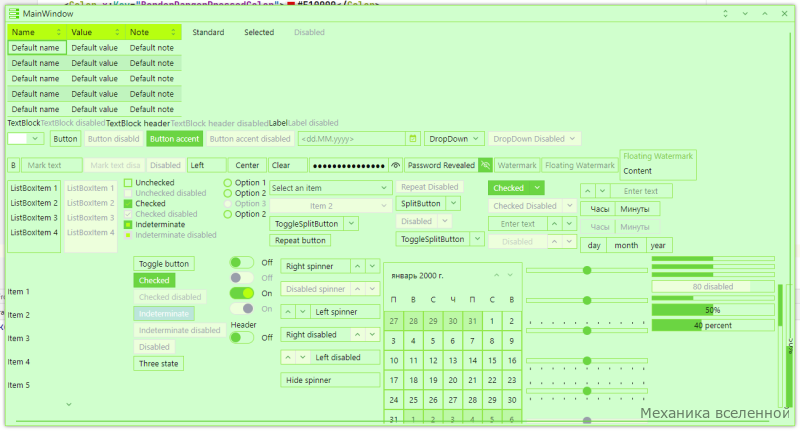Click the Hide spinner field
Screen dimensions: 800x431
click(330, 380)
